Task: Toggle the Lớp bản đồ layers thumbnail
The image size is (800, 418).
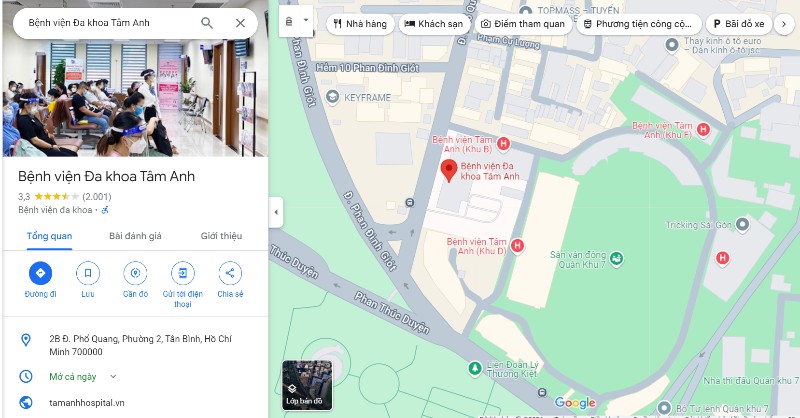Action: (307, 385)
